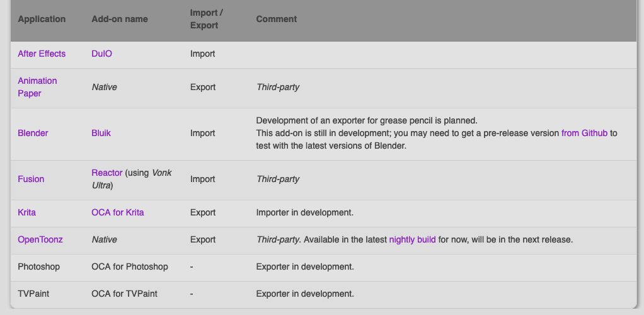644x315 pixels.
Task: Click 'Import' in the After Effects row
Action: (x=202, y=54)
